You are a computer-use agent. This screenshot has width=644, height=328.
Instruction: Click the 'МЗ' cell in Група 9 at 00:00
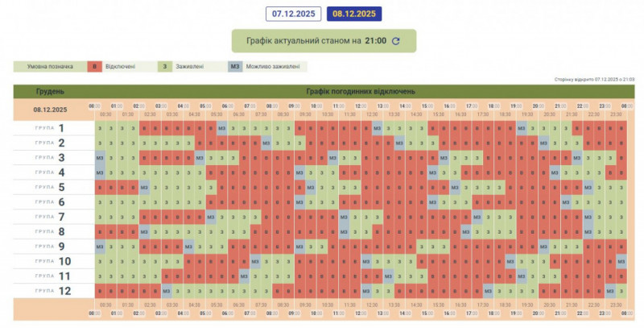pos(100,247)
